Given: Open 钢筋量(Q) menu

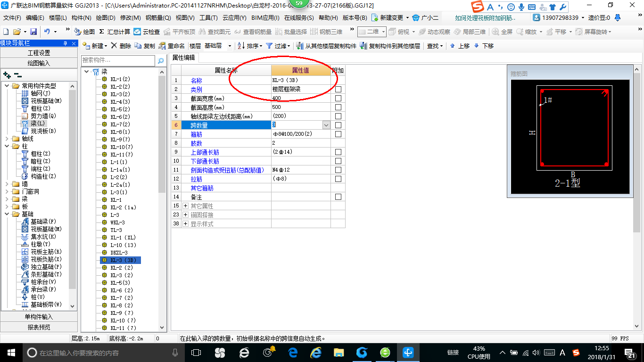Looking at the screenshot, I should pos(158,18).
